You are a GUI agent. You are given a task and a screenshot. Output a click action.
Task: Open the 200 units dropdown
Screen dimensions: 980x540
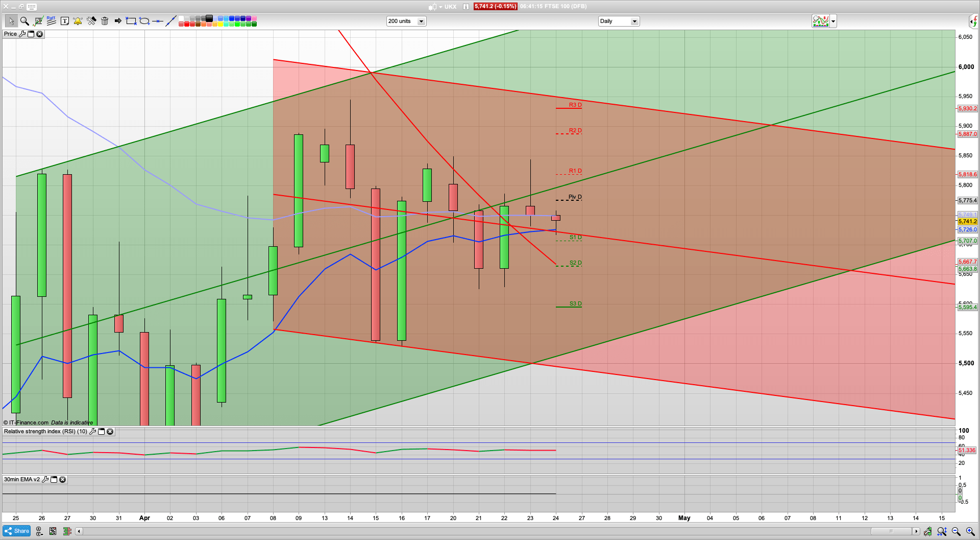[x=421, y=21]
